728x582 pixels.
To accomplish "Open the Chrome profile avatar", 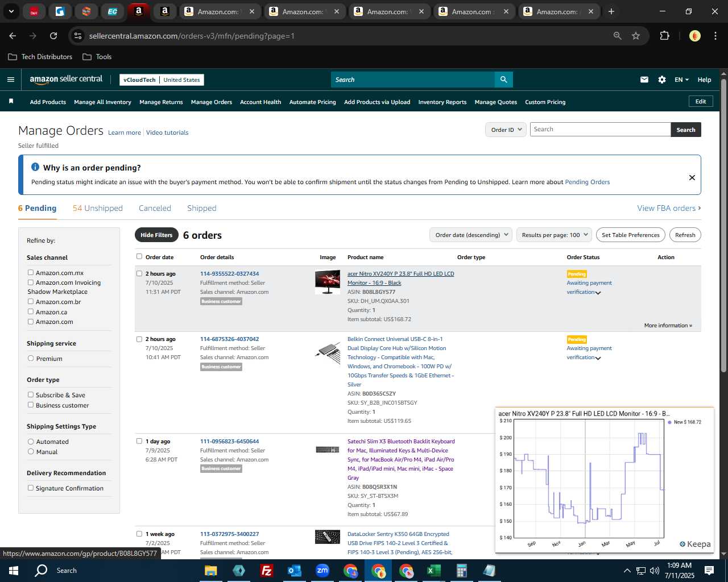I will pos(695,36).
